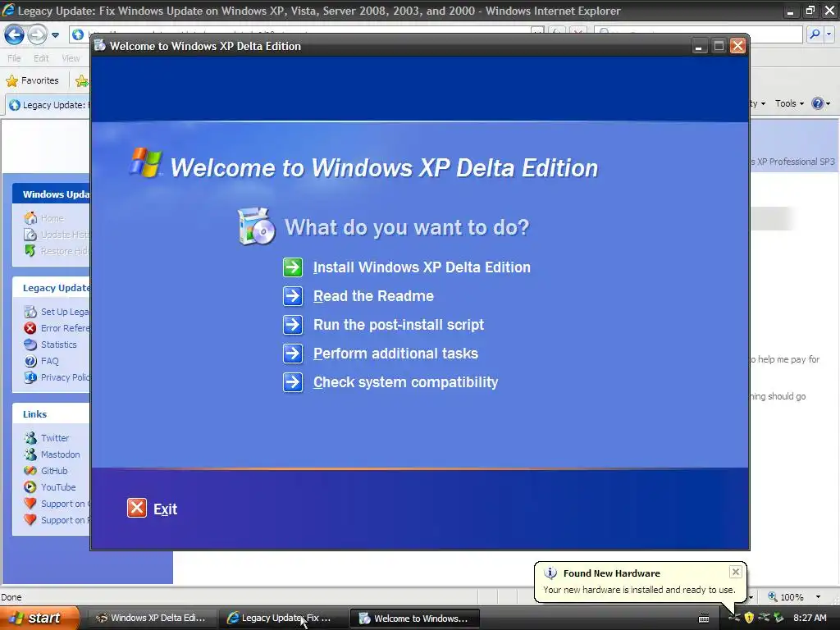840x630 pixels.
Task: Click the Found New Hardware balloon message
Action: pyautogui.click(x=639, y=590)
